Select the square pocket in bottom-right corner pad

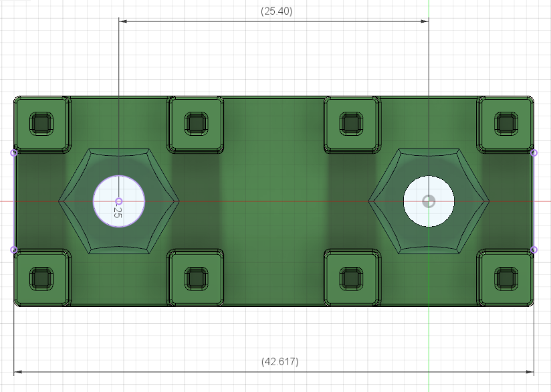pos(506,279)
